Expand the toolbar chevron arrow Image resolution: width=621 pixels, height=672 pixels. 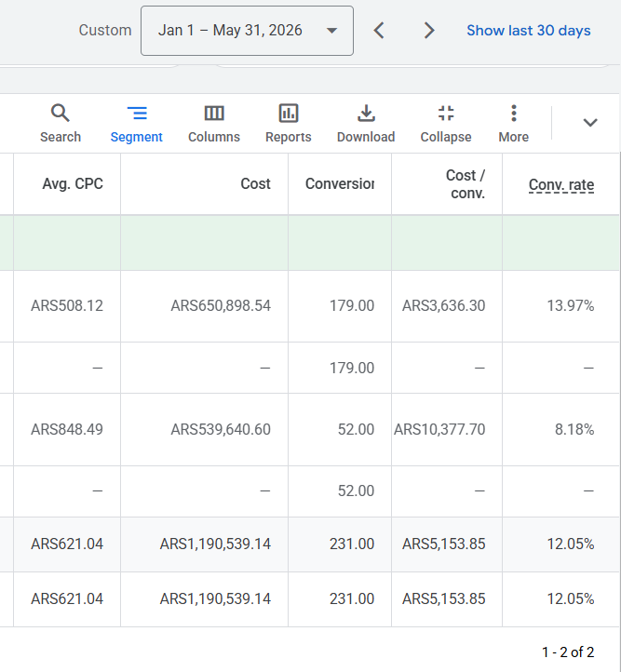pyautogui.click(x=590, y=123)
